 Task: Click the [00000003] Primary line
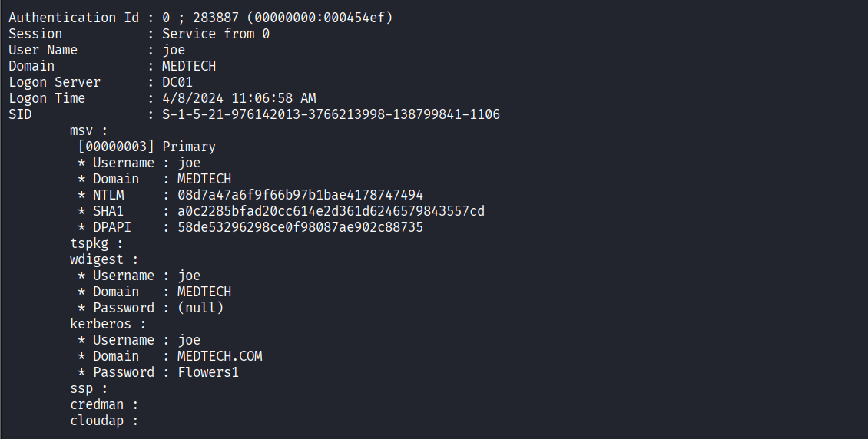coord(147,147)
